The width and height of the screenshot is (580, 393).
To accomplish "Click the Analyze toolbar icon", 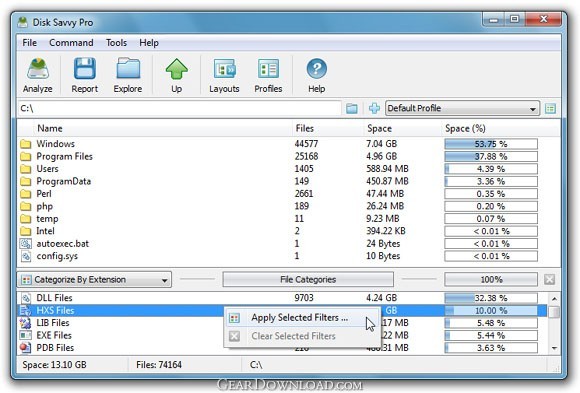I will 38,69.
